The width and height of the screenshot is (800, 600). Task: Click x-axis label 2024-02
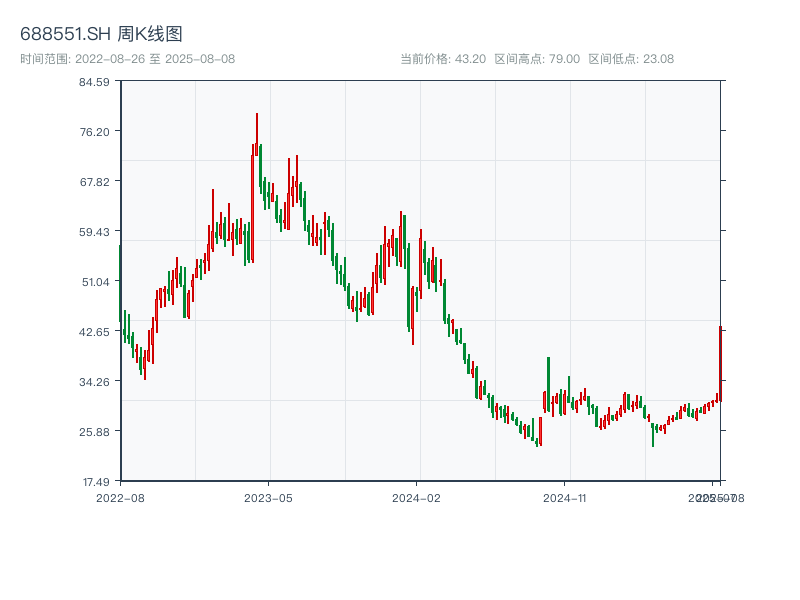pos(416,498)
